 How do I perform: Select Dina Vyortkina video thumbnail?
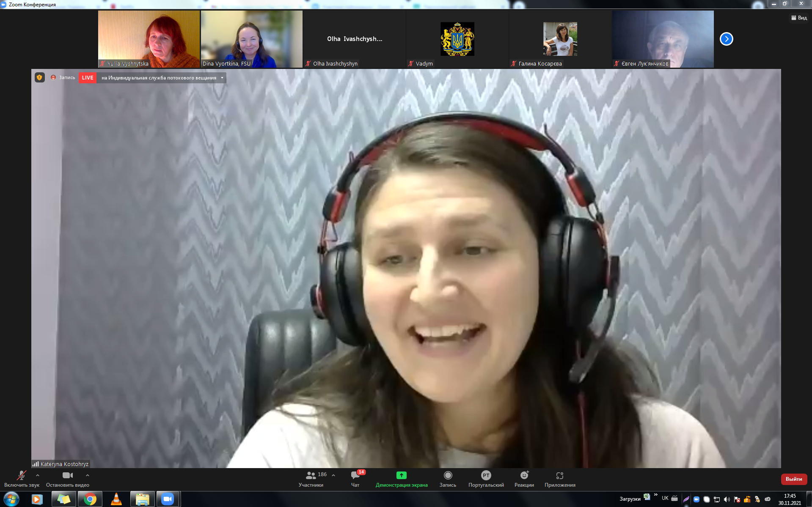[x=251, y=39]
